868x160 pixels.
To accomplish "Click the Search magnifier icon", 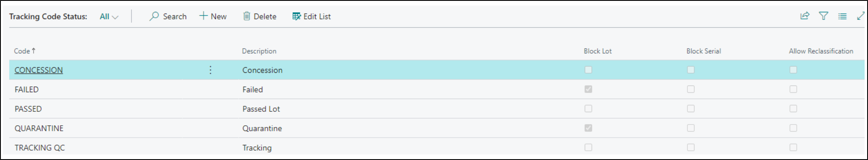I will (x=154, y=16).
